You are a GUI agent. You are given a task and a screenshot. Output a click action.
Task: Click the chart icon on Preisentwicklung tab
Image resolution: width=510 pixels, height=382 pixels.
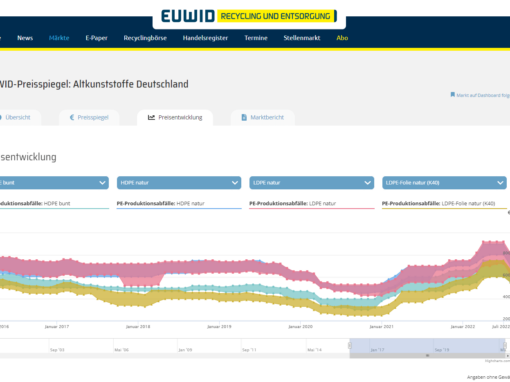[x=151, y=117]
